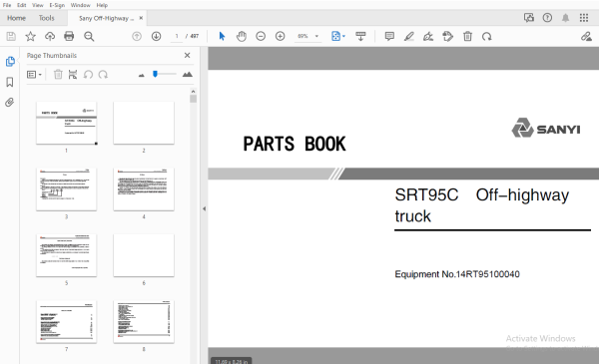Viewport: 599px width, 364px height.
Task: Go to the Home tab
Action: coord(16,18)
